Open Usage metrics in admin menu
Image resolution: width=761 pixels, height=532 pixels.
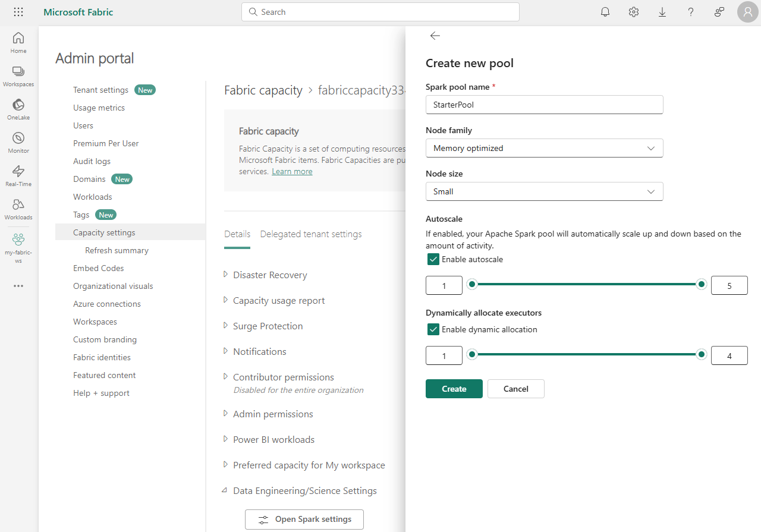tap(99, 108)
